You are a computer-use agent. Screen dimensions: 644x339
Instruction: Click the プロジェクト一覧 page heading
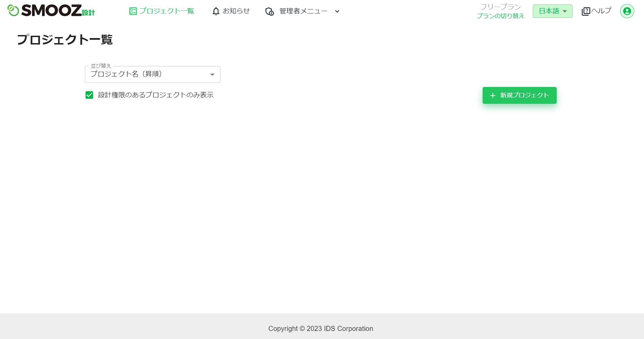65,39
